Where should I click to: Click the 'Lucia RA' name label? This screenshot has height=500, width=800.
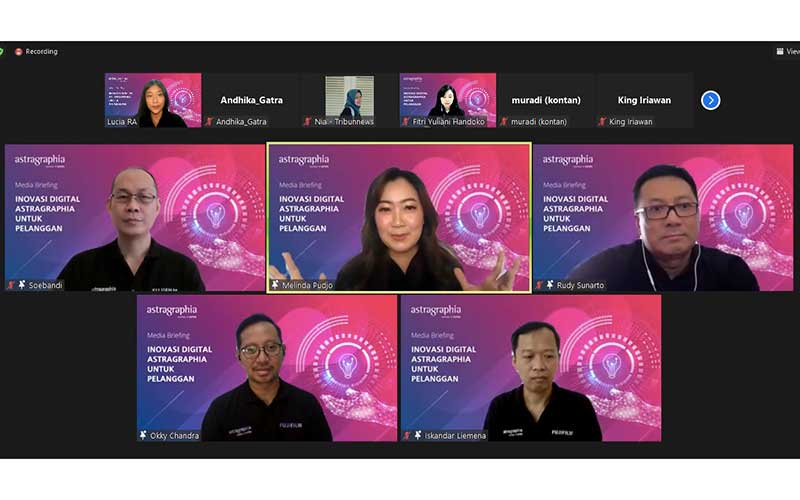click(x=122, y=121)
